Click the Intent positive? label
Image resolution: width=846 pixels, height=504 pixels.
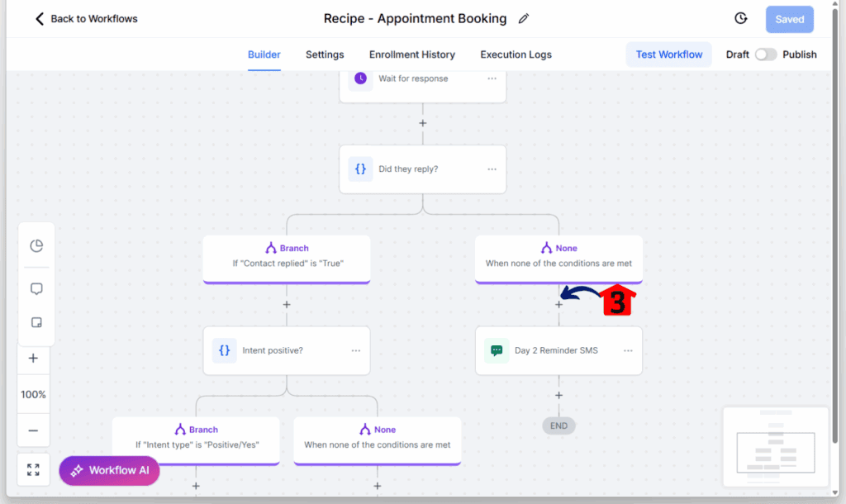pyautogui.click(x=273, y=350)
